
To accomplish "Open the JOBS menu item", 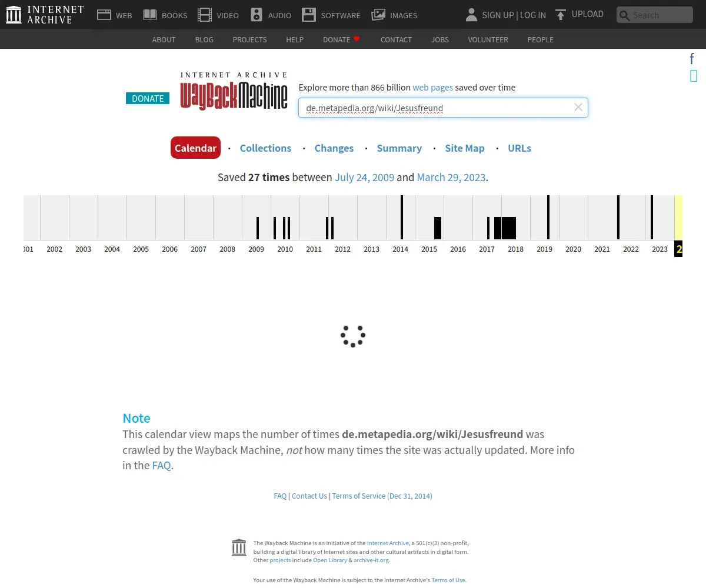I will pyautogui.click(x=440, y=39).
